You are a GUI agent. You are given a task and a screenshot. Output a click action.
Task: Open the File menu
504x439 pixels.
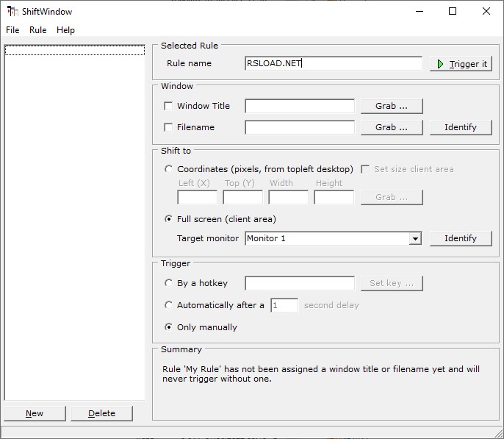pyautogui.click(x=12, y=30)
